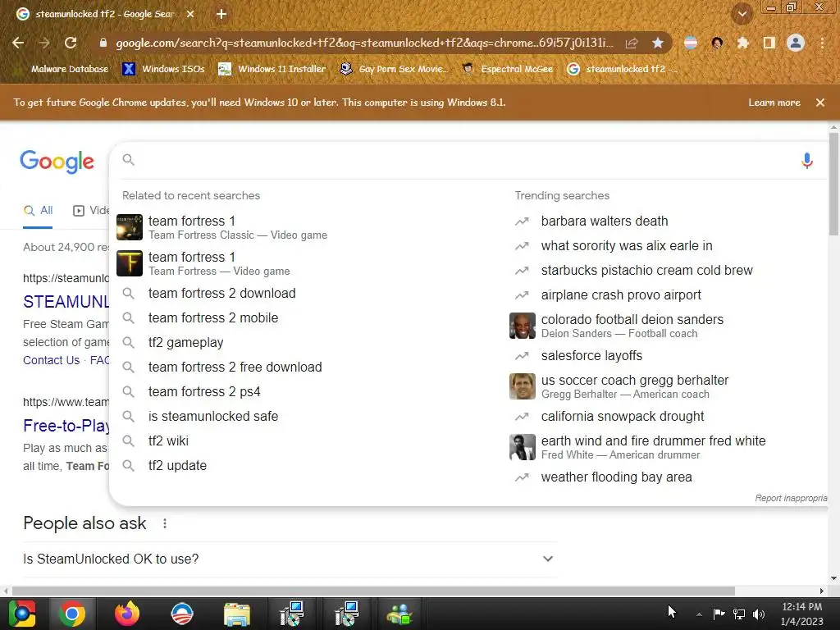Dismiss the Chrome update notification bar

coord(819,103)
